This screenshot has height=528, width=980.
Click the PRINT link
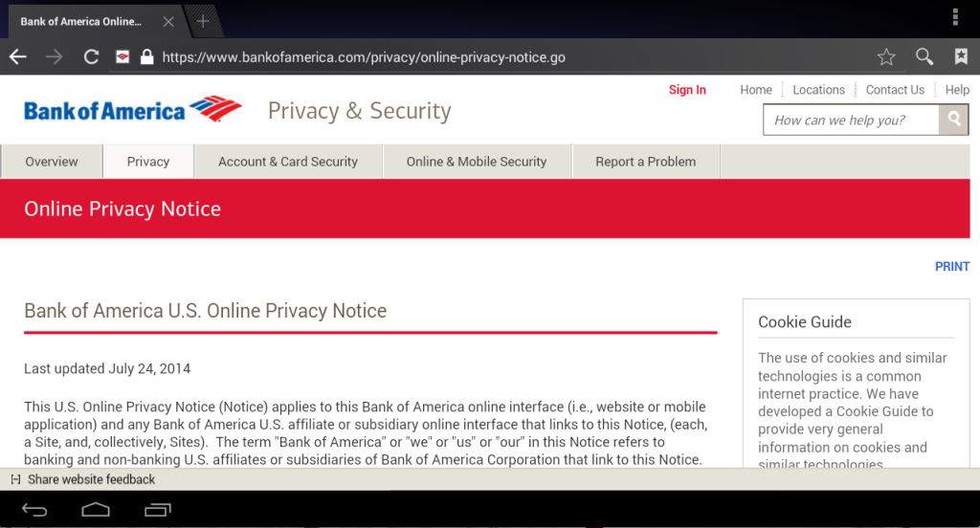952,267
